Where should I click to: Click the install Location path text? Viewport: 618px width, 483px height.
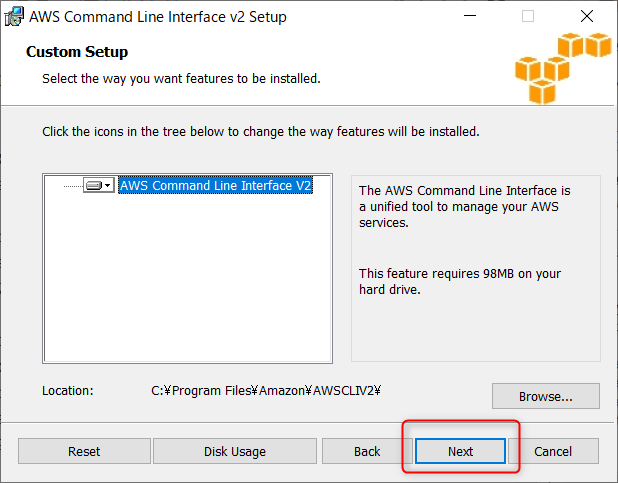(266, 391)
